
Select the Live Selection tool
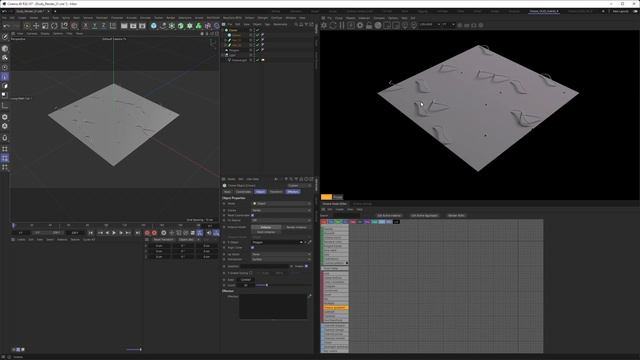click(27, 26)
